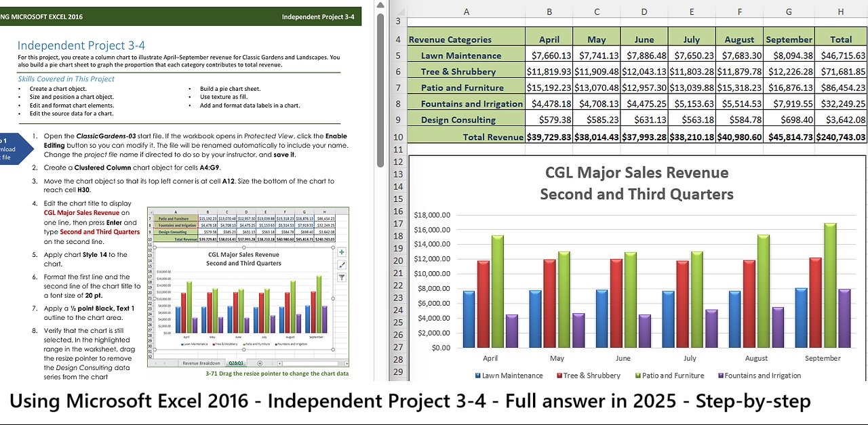Select column A header in Excel
The height and width of the screenshot is (425, 868).
coord(467,12)
